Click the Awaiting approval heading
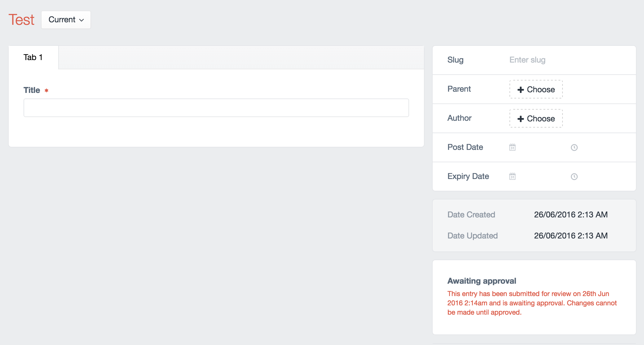 [482, 281]
